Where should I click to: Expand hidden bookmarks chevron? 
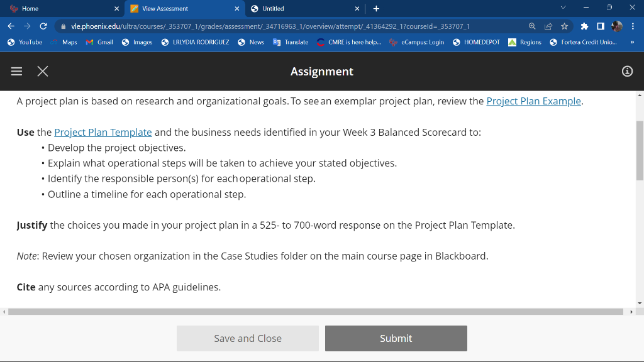point(632,42)
